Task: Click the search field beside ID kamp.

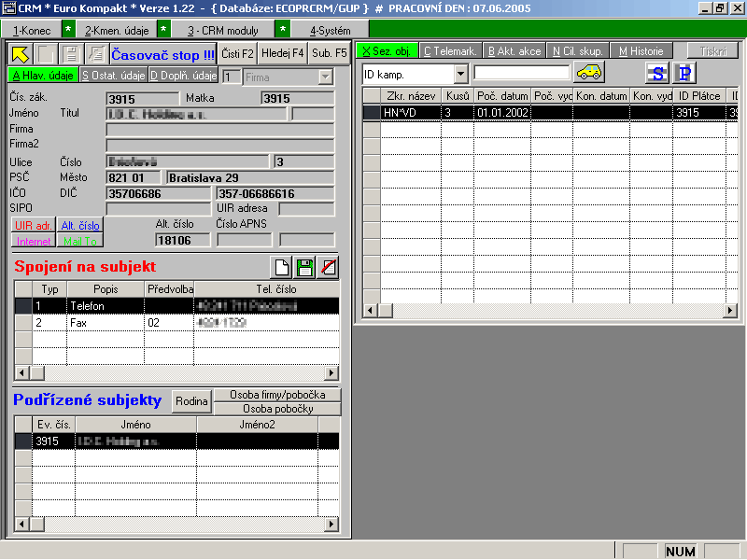Action: 521,73
